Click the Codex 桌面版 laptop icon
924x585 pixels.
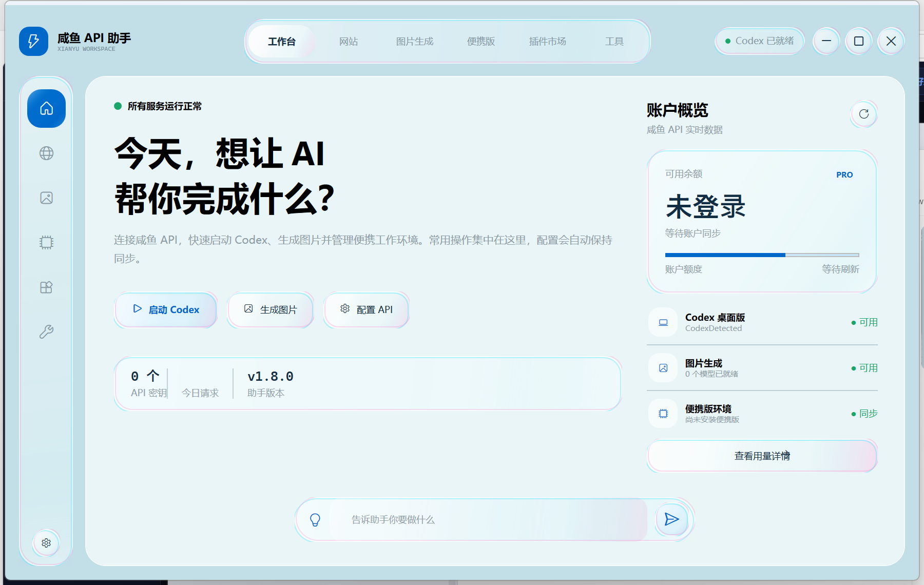pyautogui.click(x=663, y=322)
